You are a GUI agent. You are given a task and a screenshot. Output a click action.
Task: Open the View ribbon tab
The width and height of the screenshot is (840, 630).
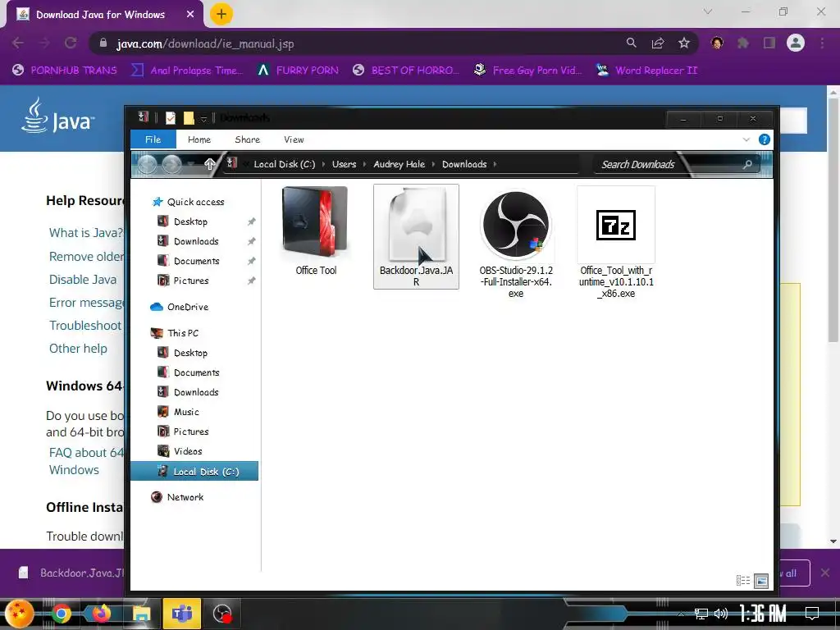point(294,139)
